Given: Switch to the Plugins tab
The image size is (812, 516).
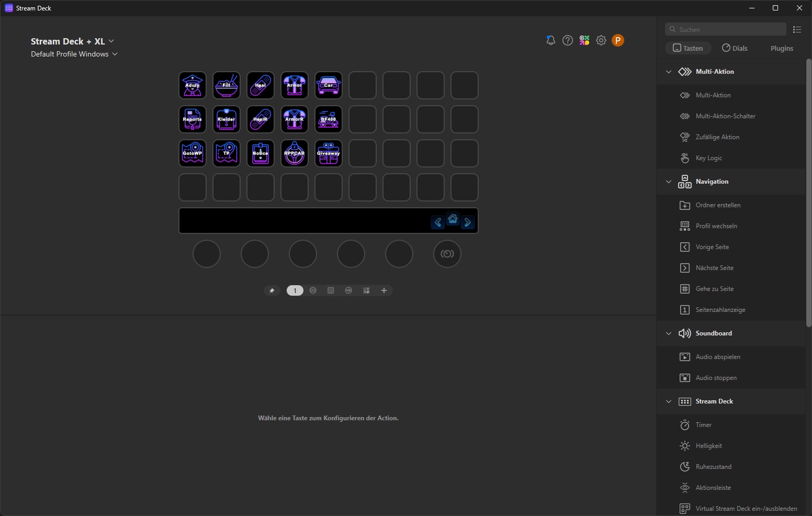Looking at the screenshot, I should coord(782,48).
